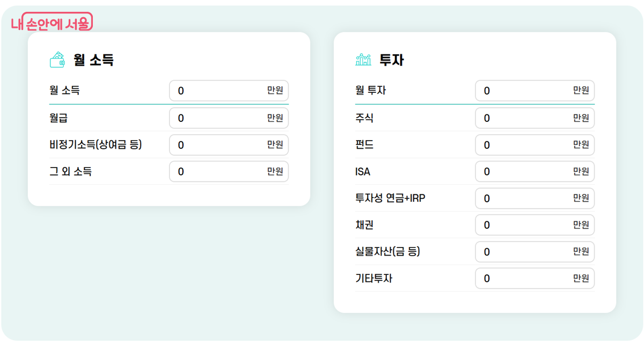Focus the 주식 investment amount field
Viewport: 644px width, 342px height.
tap(526, 118)
